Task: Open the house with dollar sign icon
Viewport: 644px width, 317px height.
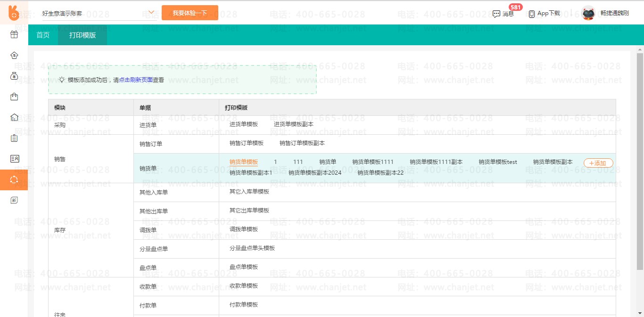Action: [14, 55]
